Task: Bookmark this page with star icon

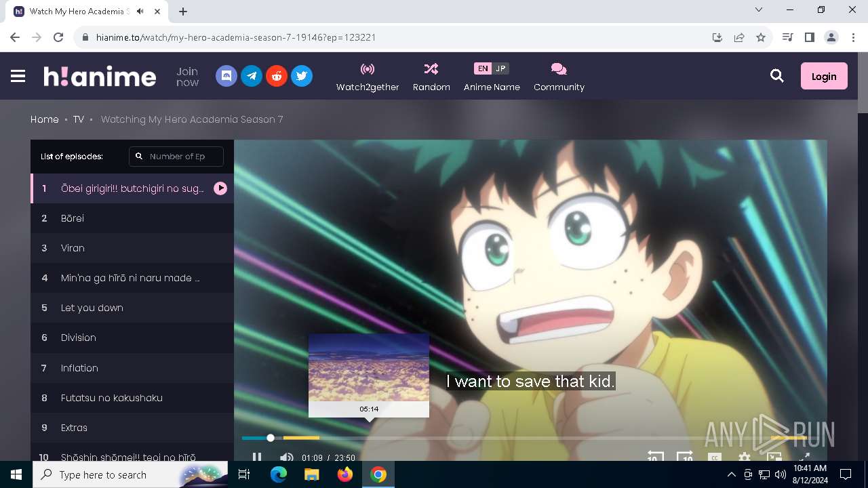Action: (x=761, y=37)
